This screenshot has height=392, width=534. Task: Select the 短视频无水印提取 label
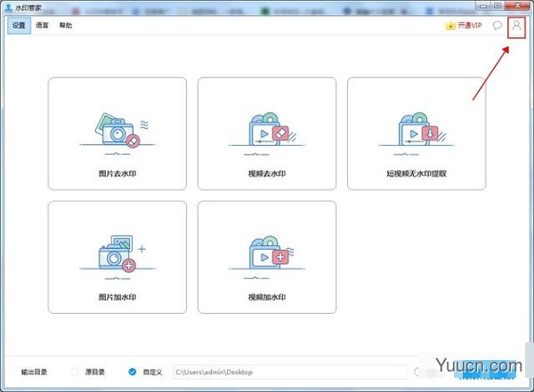click(x=417, y=174)
